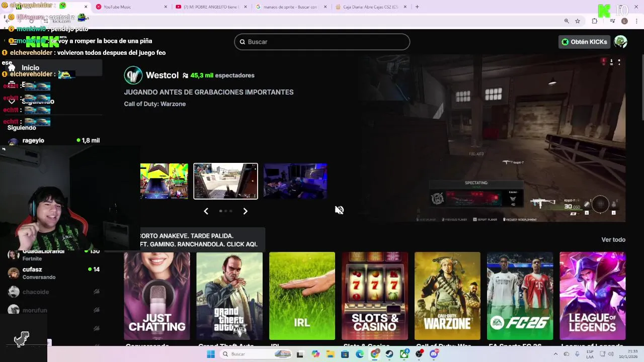The height and width of the screenshot is (362, 644).
Task: Open the Kick profile avatar menu
Action: (620, 42)
